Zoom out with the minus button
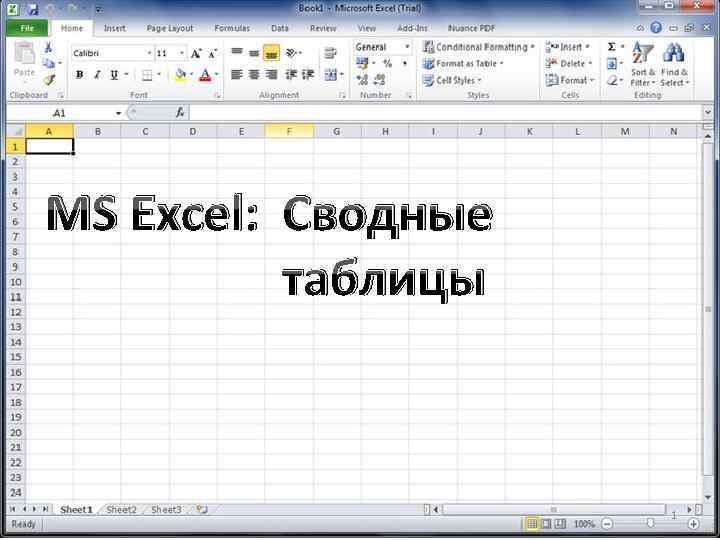The height and width of the screenshot is (540, 720). pos(607,524)
